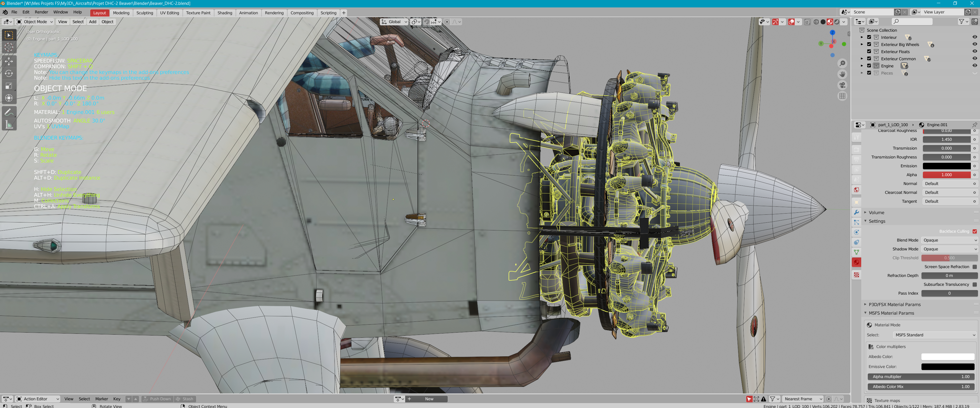Open the World properties tab
Viewport: 980px width, 408px height.
pyautogui.click(x=856, y=189)
